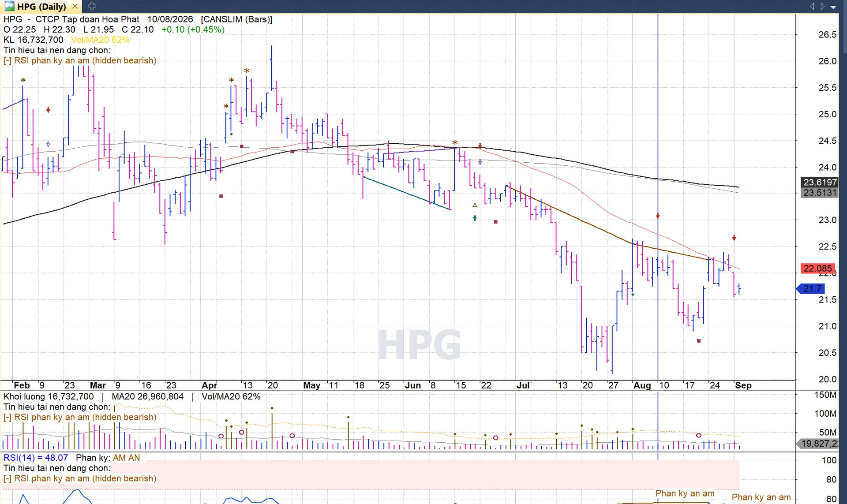Screen dimensions: 847x504
Task: Switch to the HPG (Daily) chart tab
Action: click(41, 6)
